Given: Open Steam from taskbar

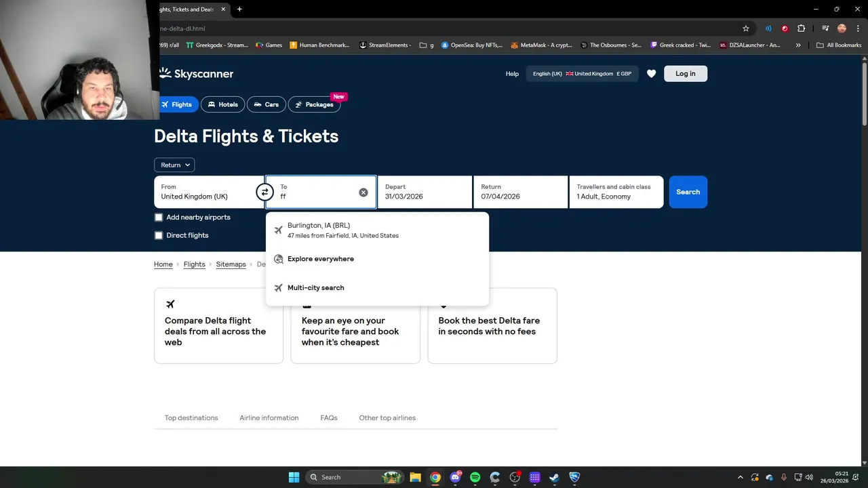Looking at the screenshot, I should (554, 477).
